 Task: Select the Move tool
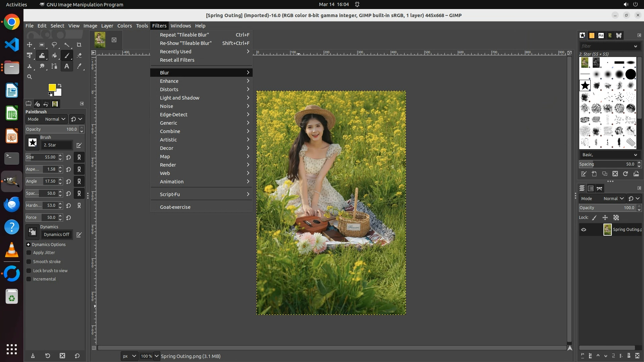30,45
